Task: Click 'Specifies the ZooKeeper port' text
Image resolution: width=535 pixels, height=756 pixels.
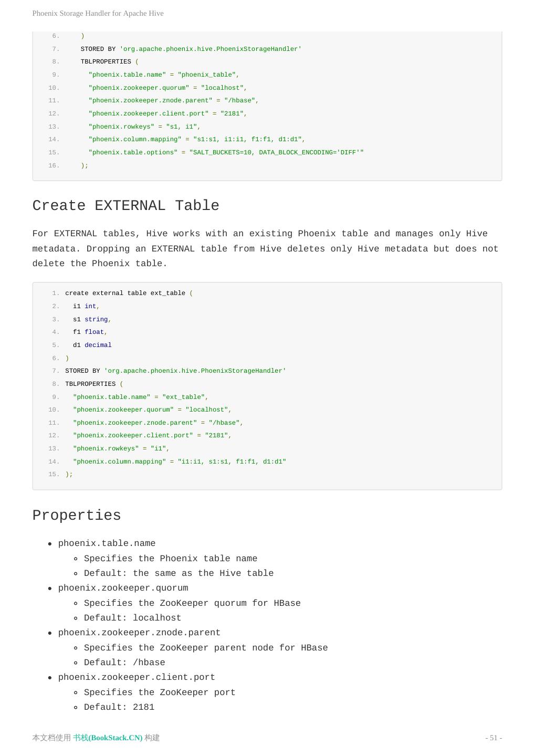Action: pyautogui.click(x=160, y=692)
